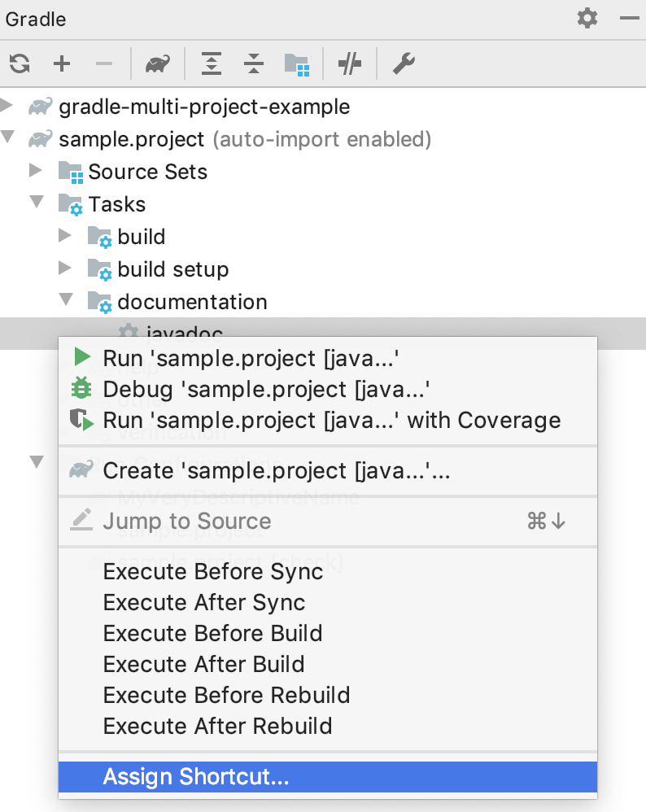Toggle task grouping with the blue folder icon

tap(299, 63)
